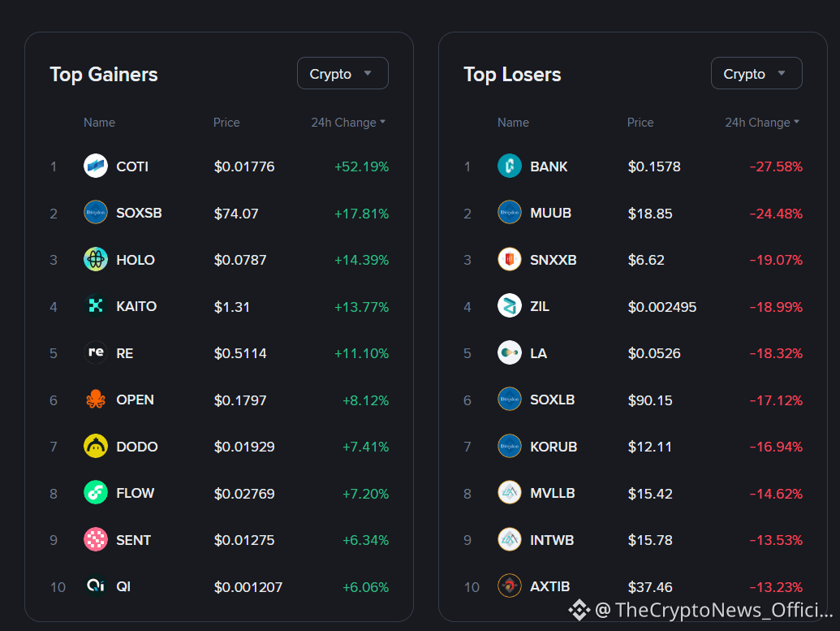Click the COTI price $0.01776
The width and height of the screenshot is (840, 631).
tap(244, 166)
